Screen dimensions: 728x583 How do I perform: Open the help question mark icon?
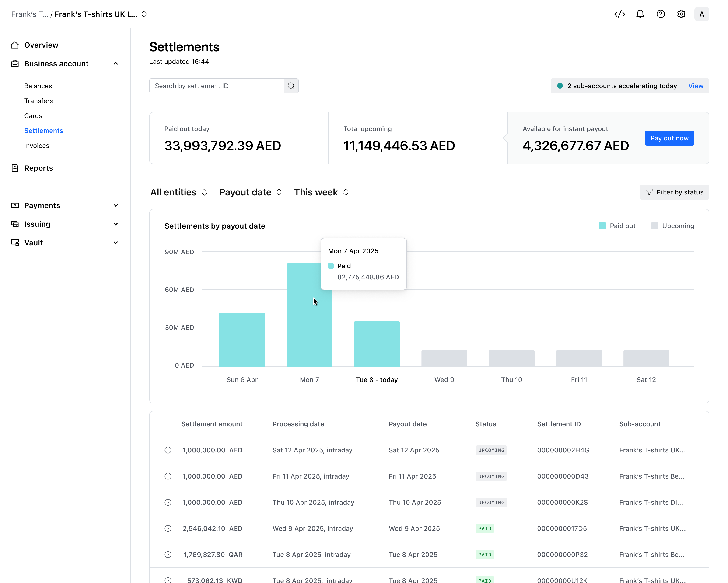coord(661,14)
